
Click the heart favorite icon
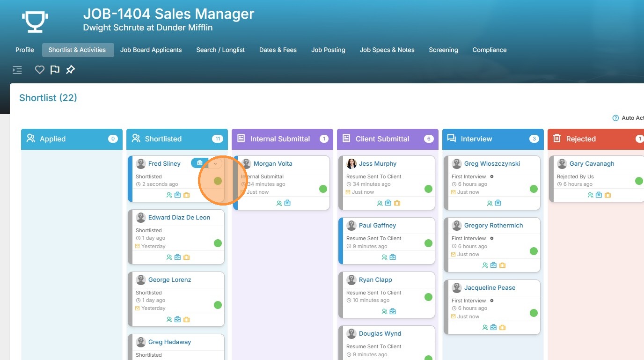(x=40, y=70)
